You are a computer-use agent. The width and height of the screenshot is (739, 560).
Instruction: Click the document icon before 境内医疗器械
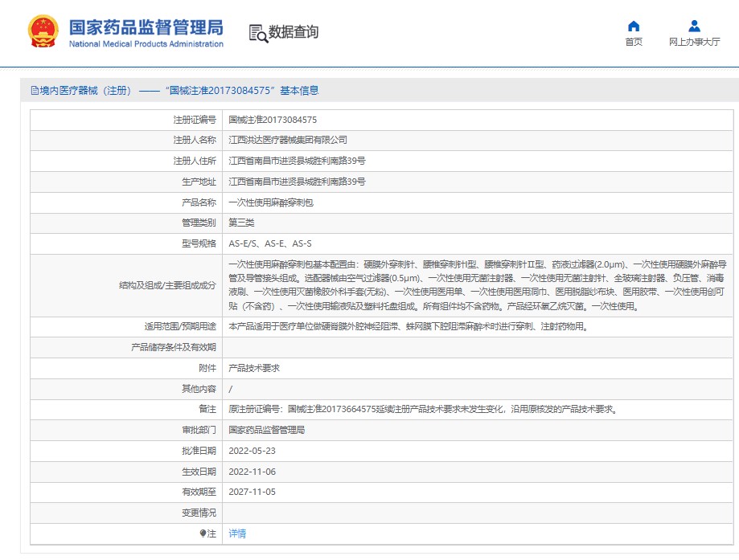(x=34, y=91)
